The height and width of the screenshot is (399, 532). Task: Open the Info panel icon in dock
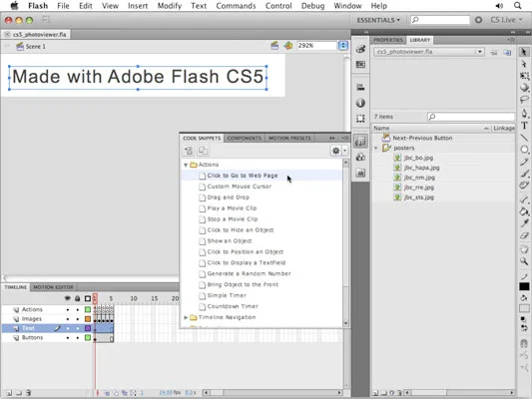[x=360, y=103]
